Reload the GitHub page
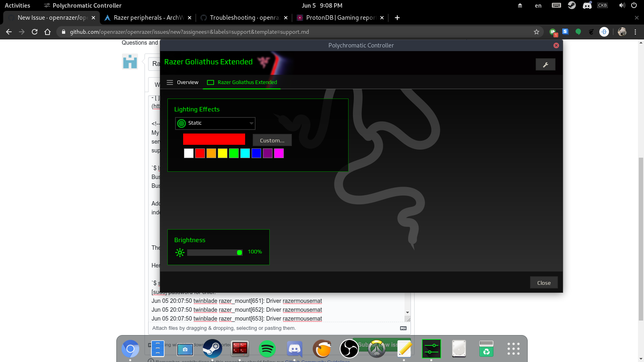644x362 pixels. [x=35, y=32]
